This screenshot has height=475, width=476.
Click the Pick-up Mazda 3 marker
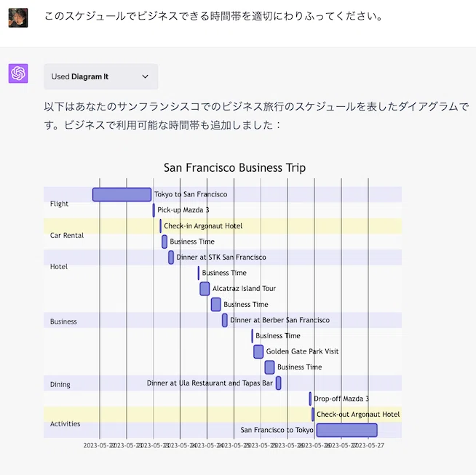tap(154, 210)
